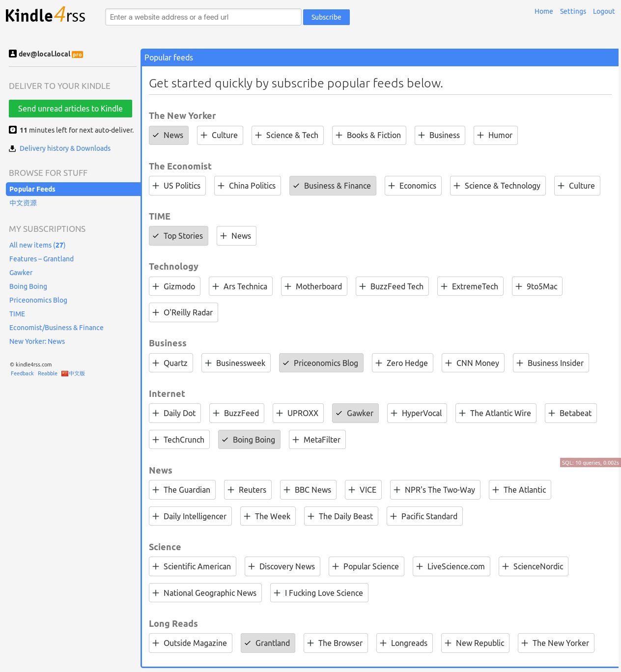Subscribe to Longreads feed
This screenshot has height=672, width=621.
[404, 643]
